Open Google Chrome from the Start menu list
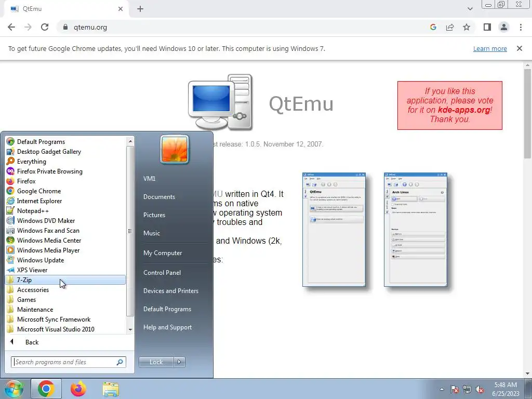532x399 pixels. tap(38, 191)
